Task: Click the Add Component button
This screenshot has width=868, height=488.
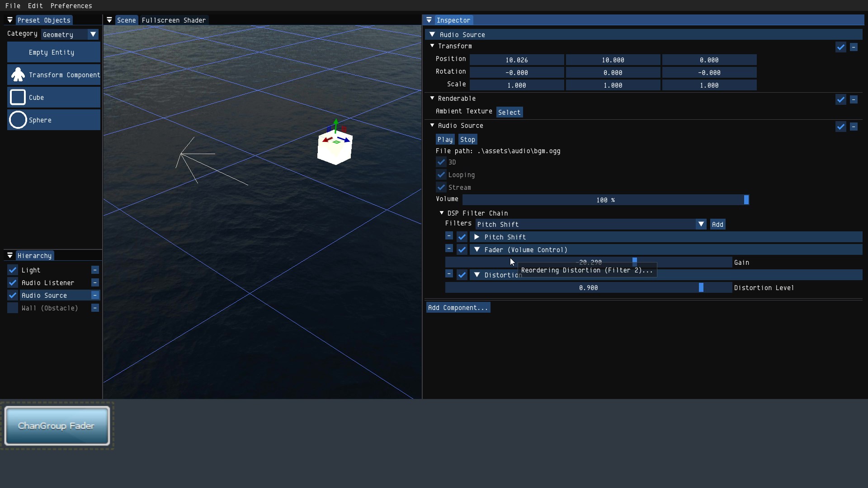Action: tap(458, 308)
